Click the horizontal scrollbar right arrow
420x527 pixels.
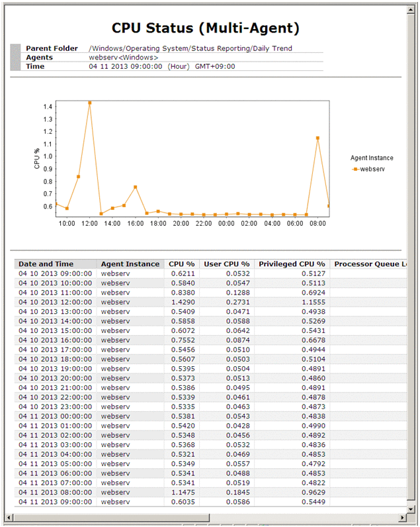tap(404, 516)
